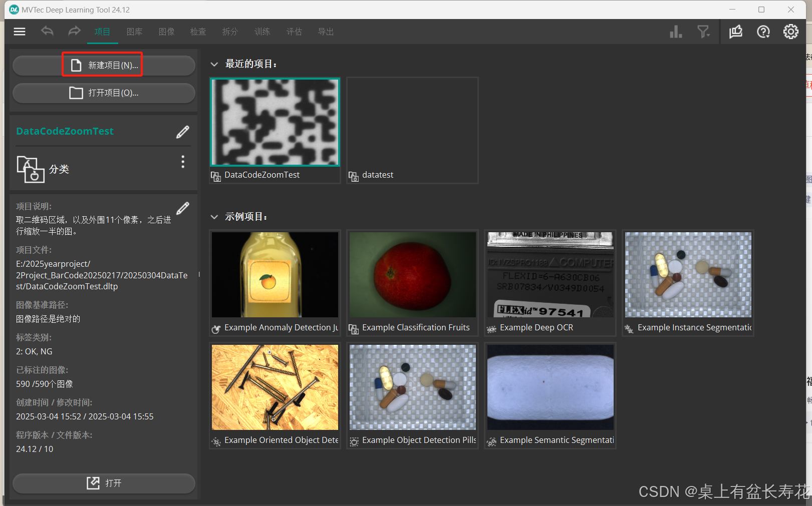Open the Example Semantic Segmentation capsule thumbnail
Viewport: 812px width, 506px height.
click(551, 387)
